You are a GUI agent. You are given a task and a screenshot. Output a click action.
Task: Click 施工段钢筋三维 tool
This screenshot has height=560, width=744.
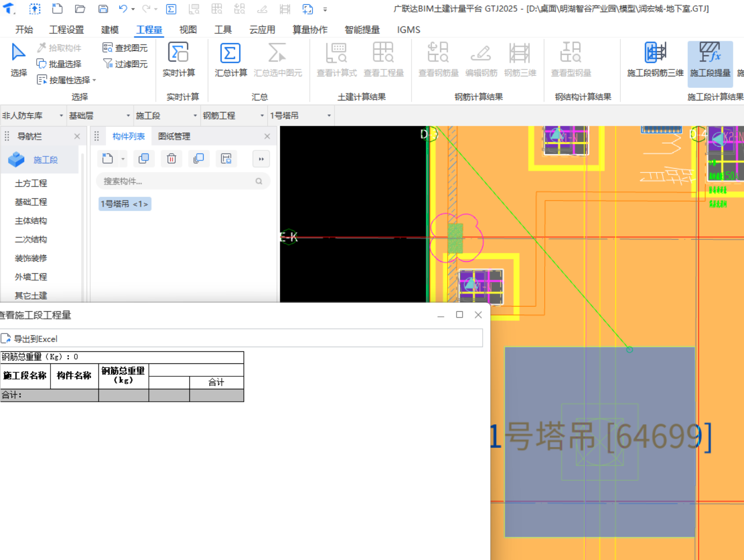pos(655,60)
